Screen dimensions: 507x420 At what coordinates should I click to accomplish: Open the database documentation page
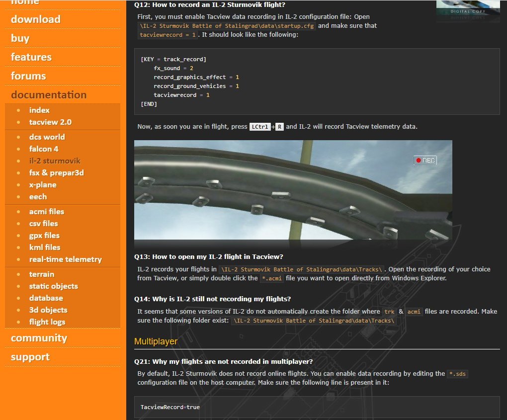pos(46,298)
